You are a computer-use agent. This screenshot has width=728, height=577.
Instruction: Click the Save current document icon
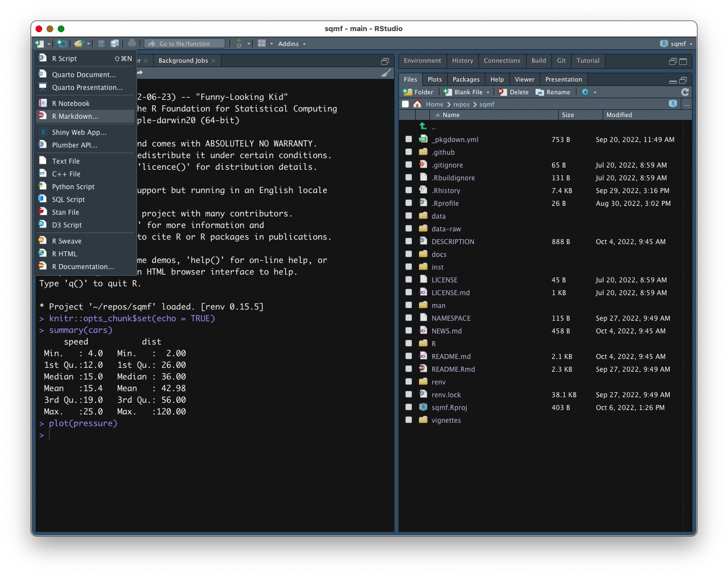point(101,44)
